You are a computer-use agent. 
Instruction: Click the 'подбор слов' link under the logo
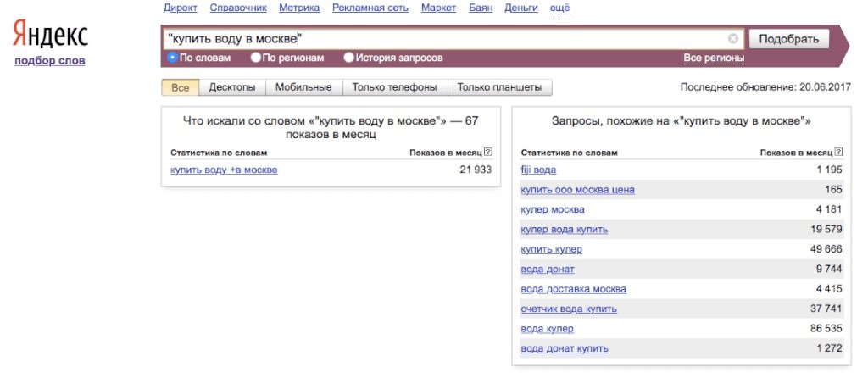(50, 60)
